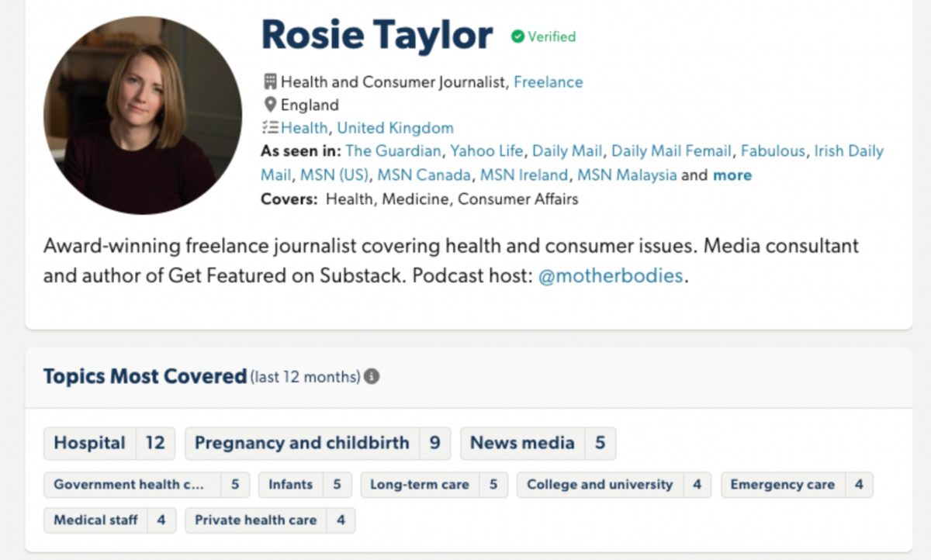The height and width of the screenshot is (560, 931).
Task: Open the Health beat link
Action: 305,127
